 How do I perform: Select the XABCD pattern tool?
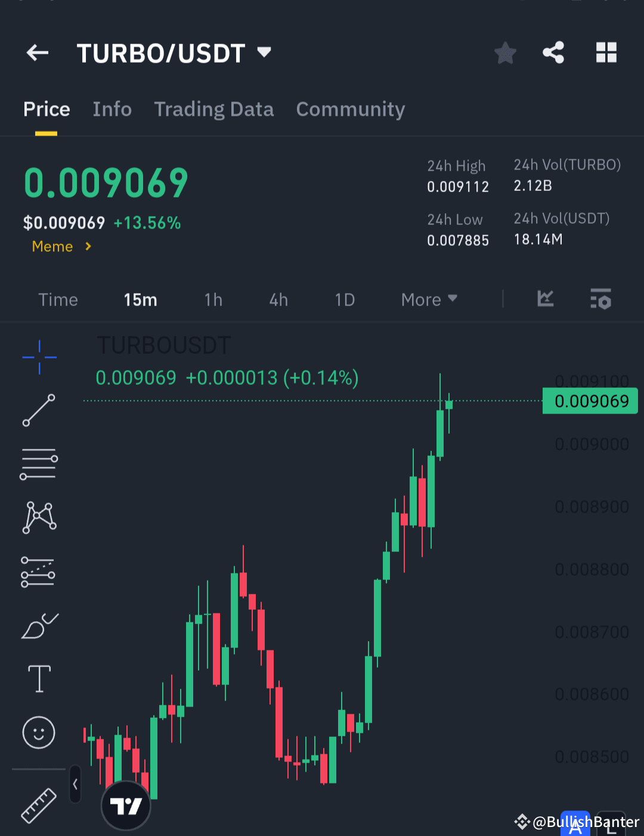(x=39, y=517)
